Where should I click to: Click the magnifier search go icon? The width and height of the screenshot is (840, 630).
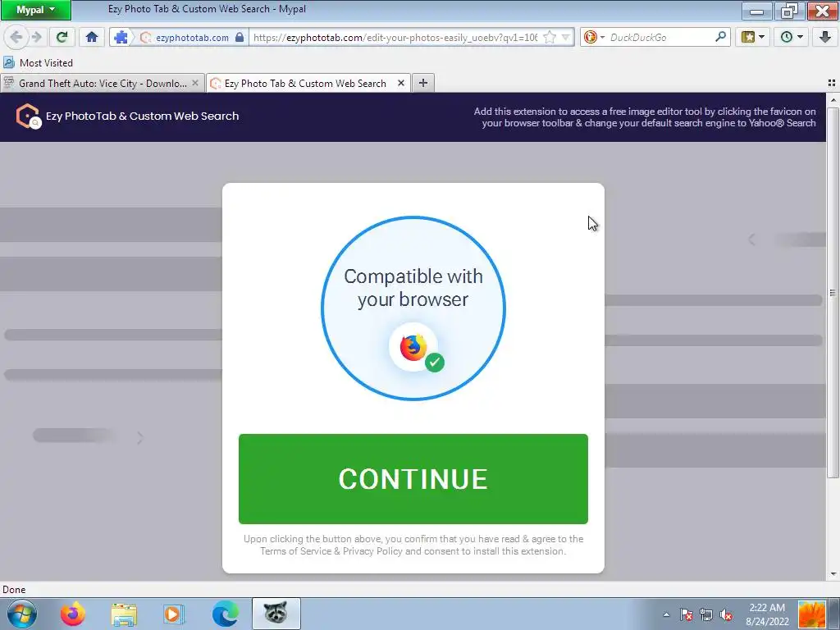pos(720,37)
